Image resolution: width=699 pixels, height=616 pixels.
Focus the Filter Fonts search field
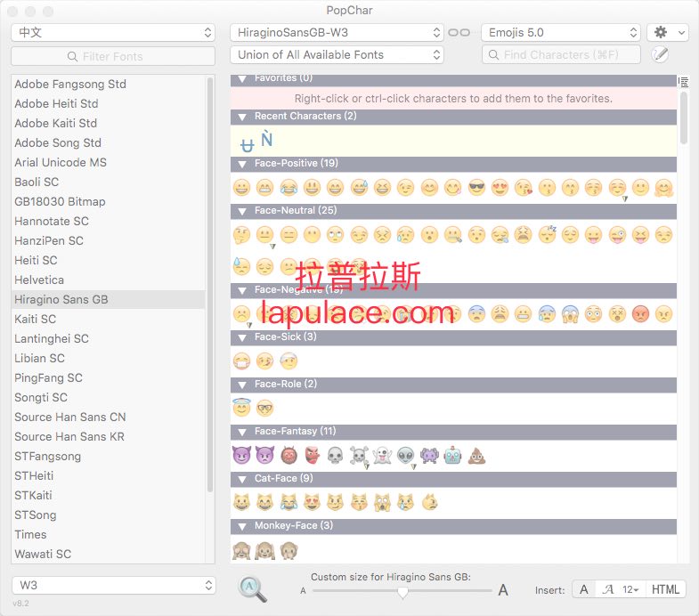click(x=113, y=56)
